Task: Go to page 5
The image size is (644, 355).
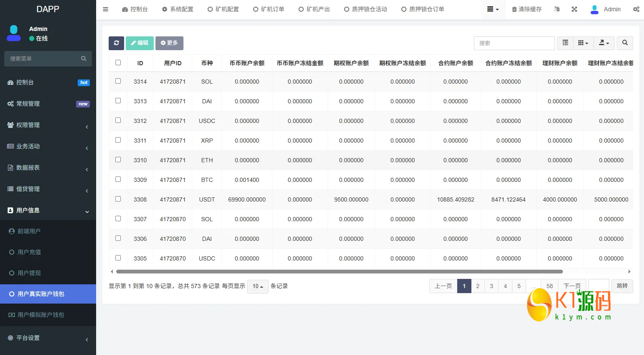Action: tap(519, 286)
